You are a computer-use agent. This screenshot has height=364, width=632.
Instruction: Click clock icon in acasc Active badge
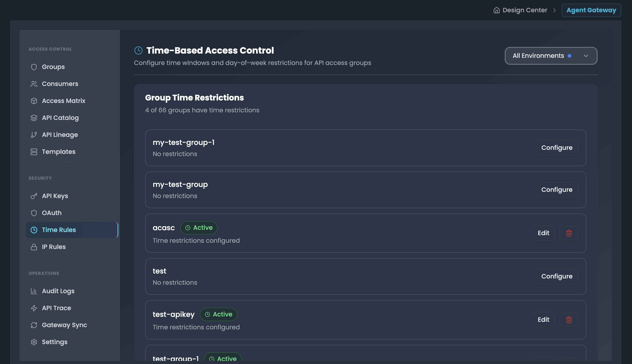[188, 228]
